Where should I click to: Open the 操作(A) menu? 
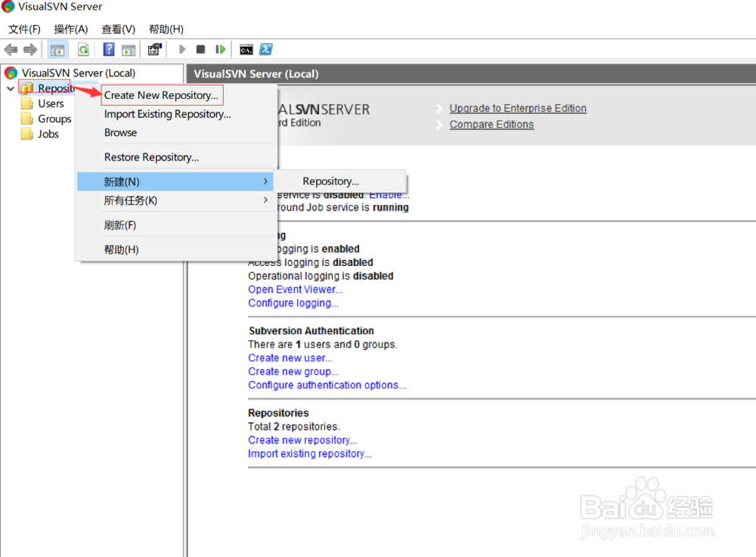click(71, 29)
